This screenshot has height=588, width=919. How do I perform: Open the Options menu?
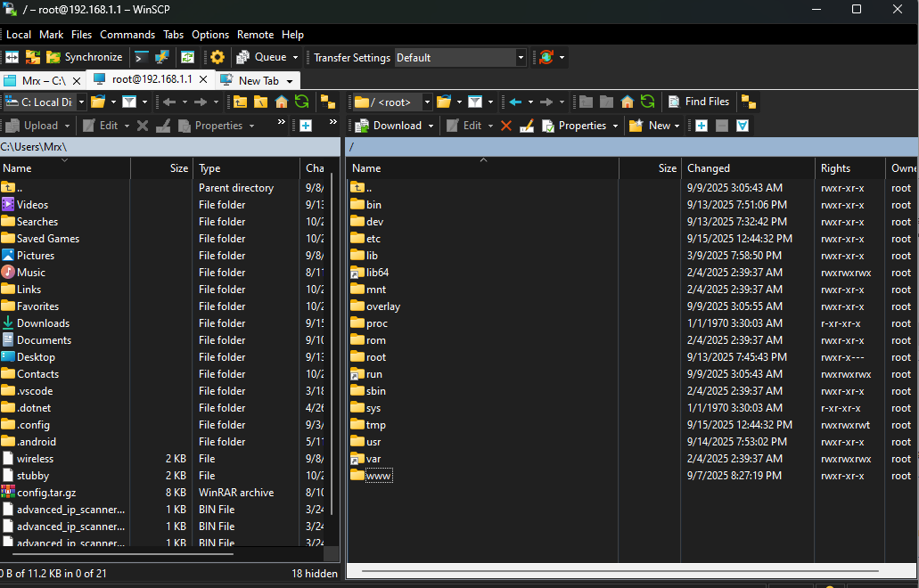[210, 35]
